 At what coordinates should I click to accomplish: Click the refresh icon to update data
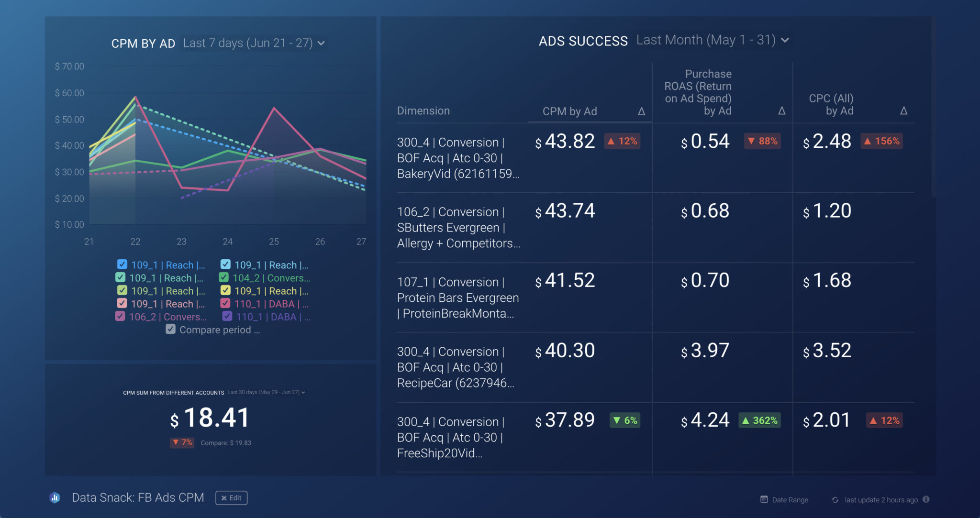[835, 499]
